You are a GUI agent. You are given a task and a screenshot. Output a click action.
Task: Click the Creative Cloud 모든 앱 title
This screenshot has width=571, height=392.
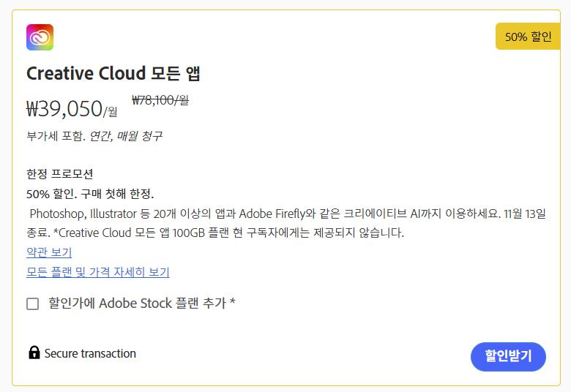tap(113, 73)
